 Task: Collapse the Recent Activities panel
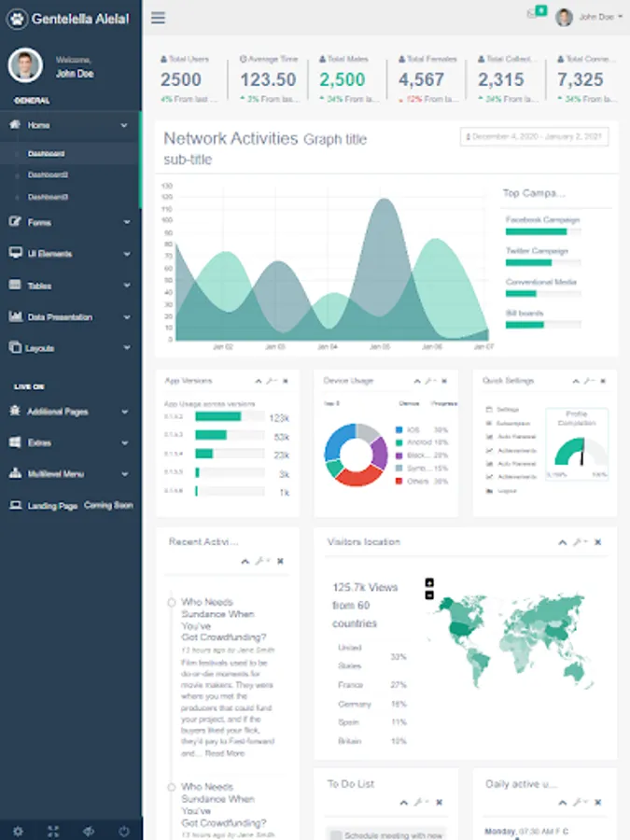coord(245,562)
